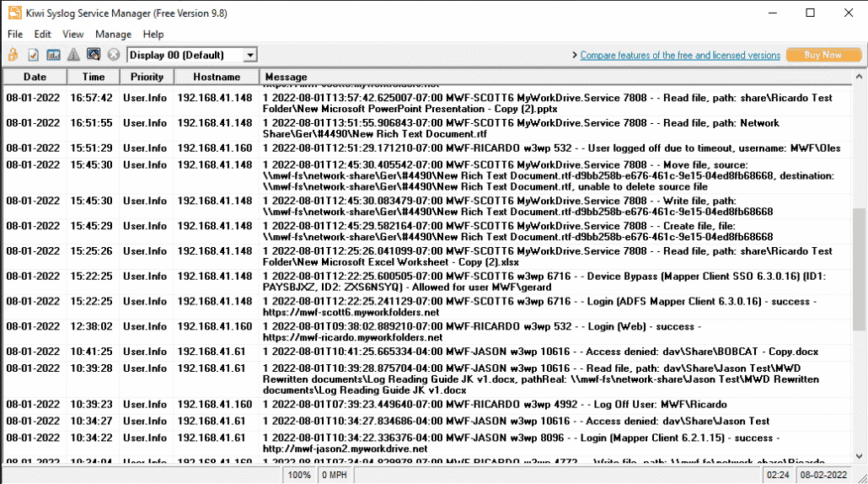Open the File menu
This screenshot has width=868, height=484.
coord(15,35)
